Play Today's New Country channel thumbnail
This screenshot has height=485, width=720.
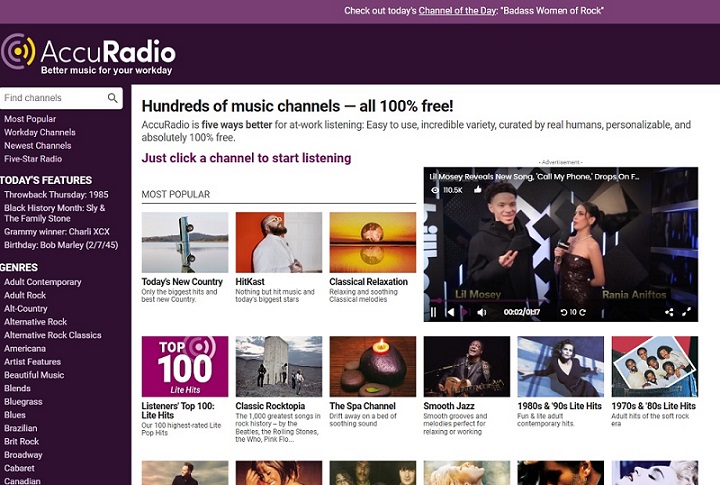185,242
